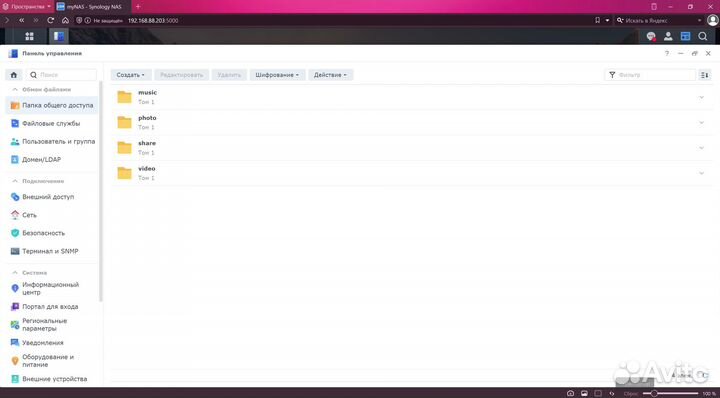Open Файловые службы settings
Image resolution: width=720 pixels, height=398 pixels.
(x=52, y=123)
